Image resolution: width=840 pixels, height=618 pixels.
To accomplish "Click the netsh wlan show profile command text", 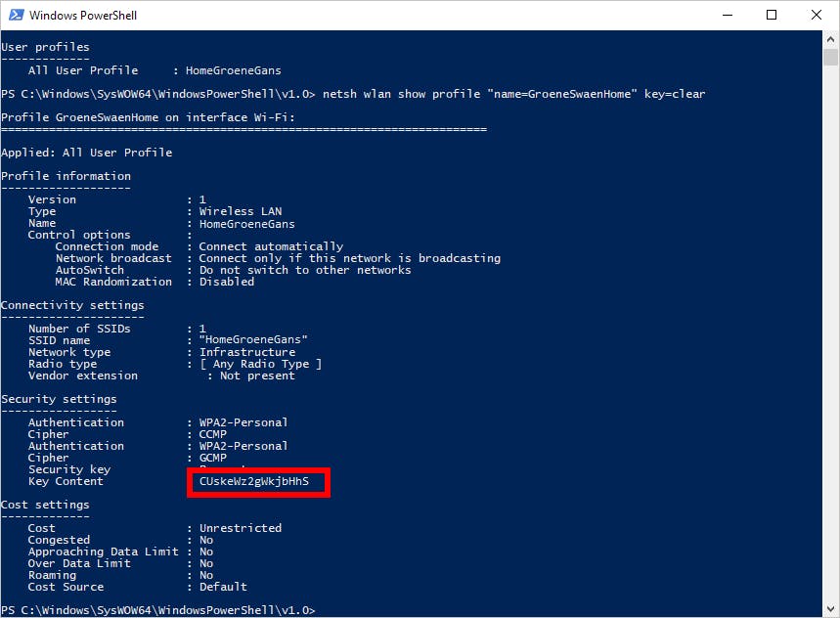I will click(513, 94).
